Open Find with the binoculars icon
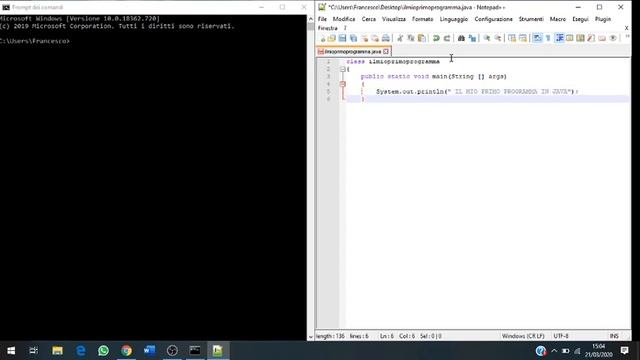The image size is (640, 360). [x=461, y=38]
